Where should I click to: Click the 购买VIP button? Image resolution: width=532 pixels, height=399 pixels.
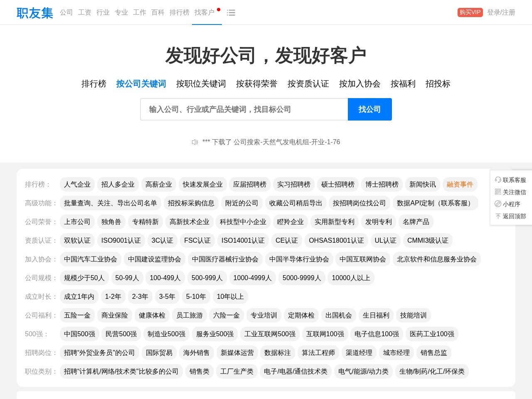pyautogui.click(x=470, y=12)
